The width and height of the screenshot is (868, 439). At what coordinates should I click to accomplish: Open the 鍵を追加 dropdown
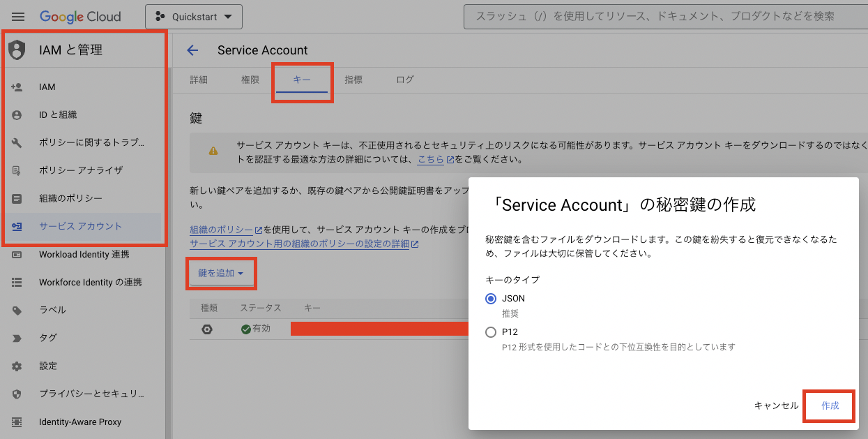[221, 274]
